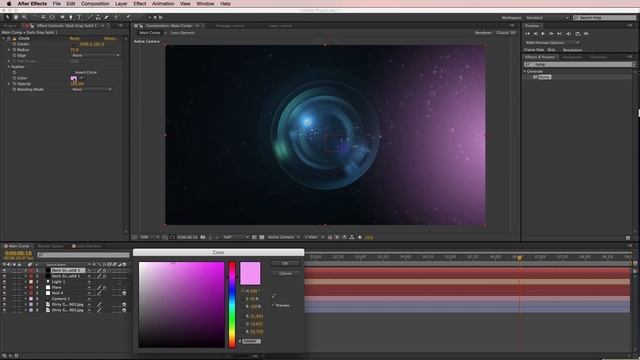The image size is (640, 360).
Task: Select the Hand tool in toolbar
Action: (16, 17)
